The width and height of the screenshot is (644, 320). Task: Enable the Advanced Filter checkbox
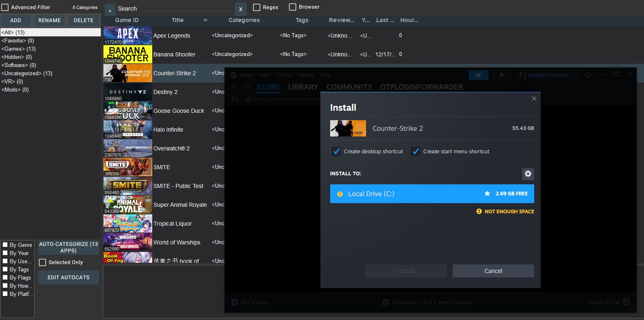pos(5,7)
